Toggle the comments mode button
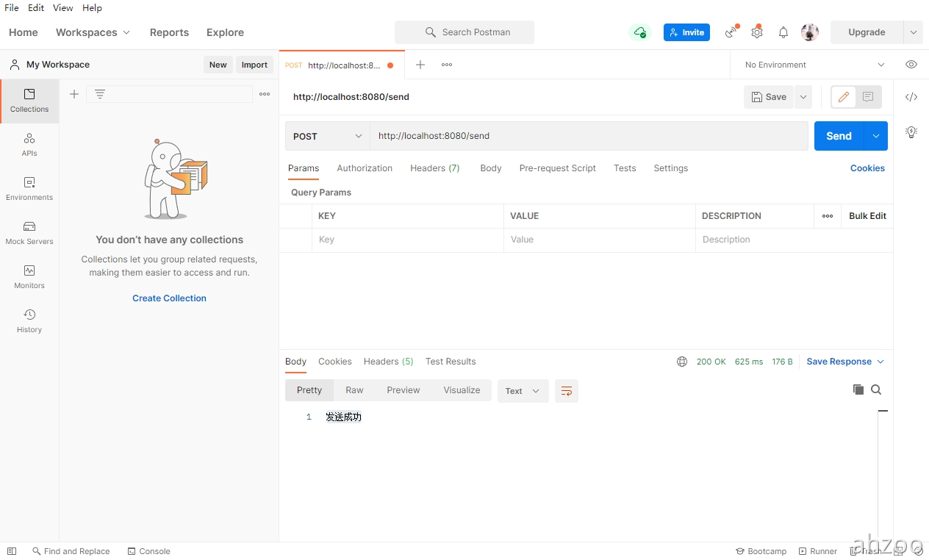Viewport: 929px width, 560px height. pos(868,97)
